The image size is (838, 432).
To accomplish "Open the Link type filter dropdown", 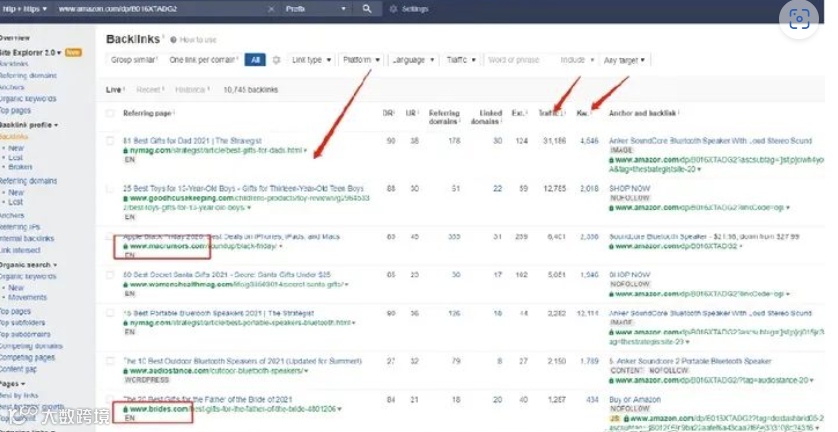I will click(312, 60).
